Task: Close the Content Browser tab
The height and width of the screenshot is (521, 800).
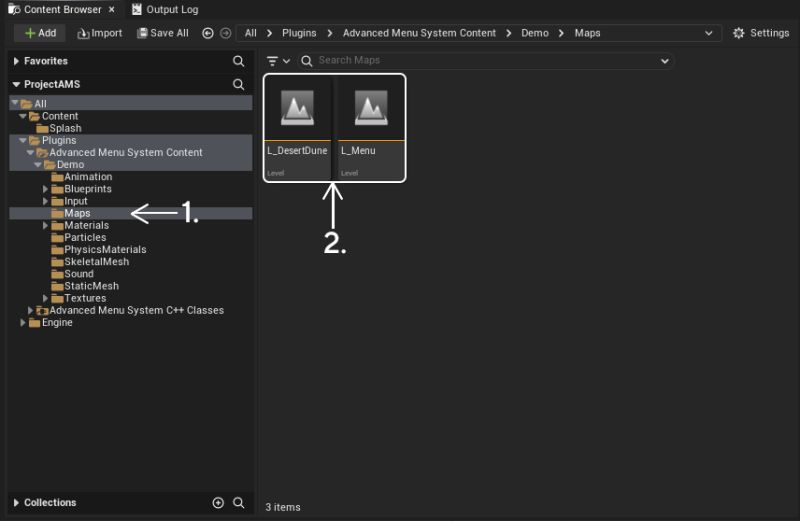Action: pos(112,9)
